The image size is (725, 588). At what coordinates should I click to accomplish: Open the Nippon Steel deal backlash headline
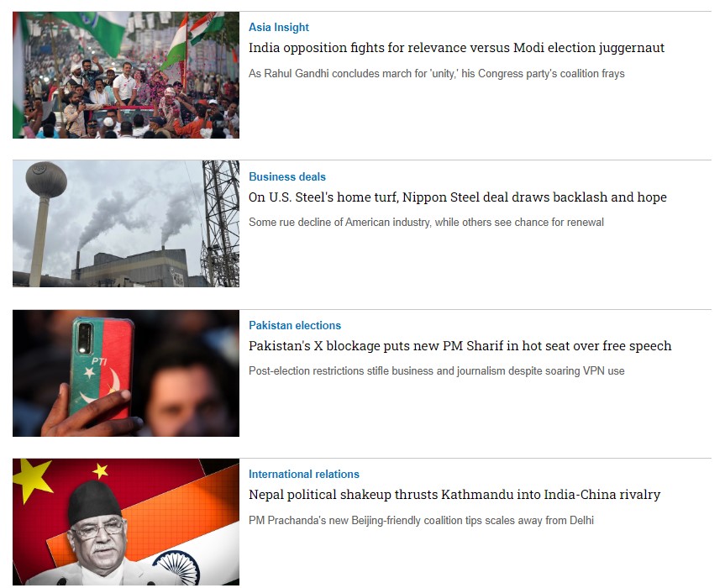click(458, 197)
